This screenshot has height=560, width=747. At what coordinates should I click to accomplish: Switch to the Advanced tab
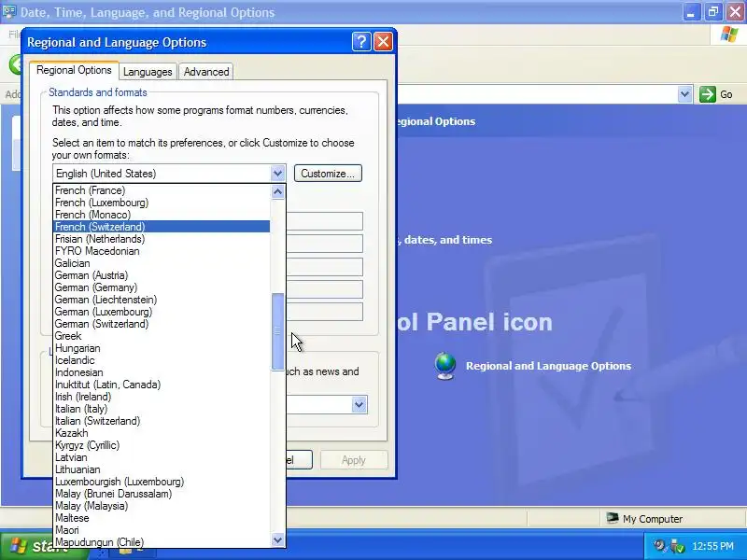point(206,72)
